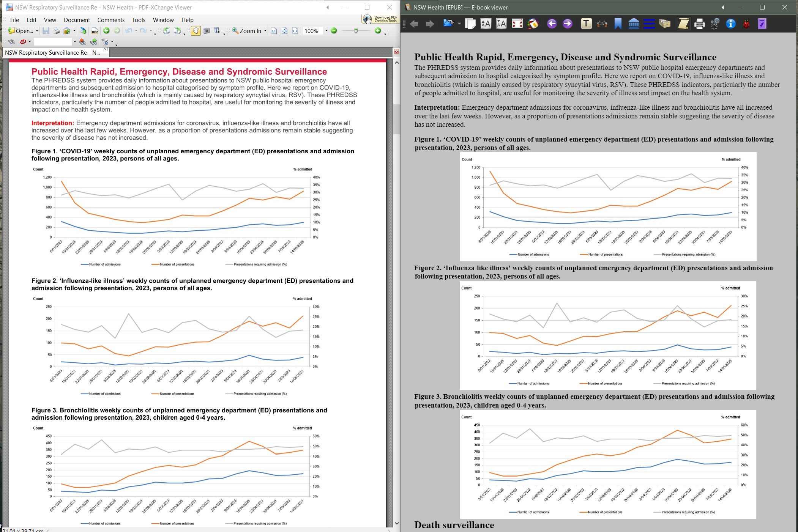798x532 pixels.
Task: Select the Hand tool
Action: point(195,31)
